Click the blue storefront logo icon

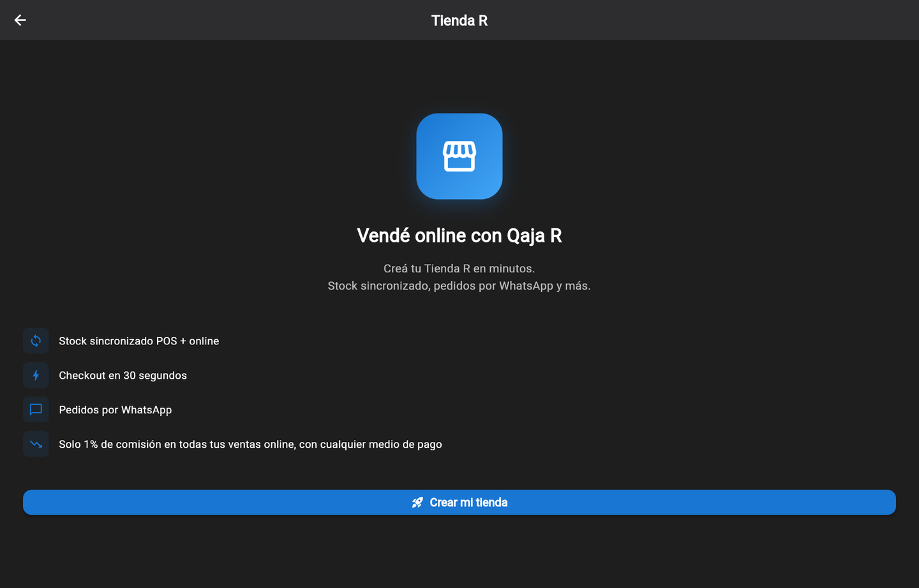pos(459,156)
